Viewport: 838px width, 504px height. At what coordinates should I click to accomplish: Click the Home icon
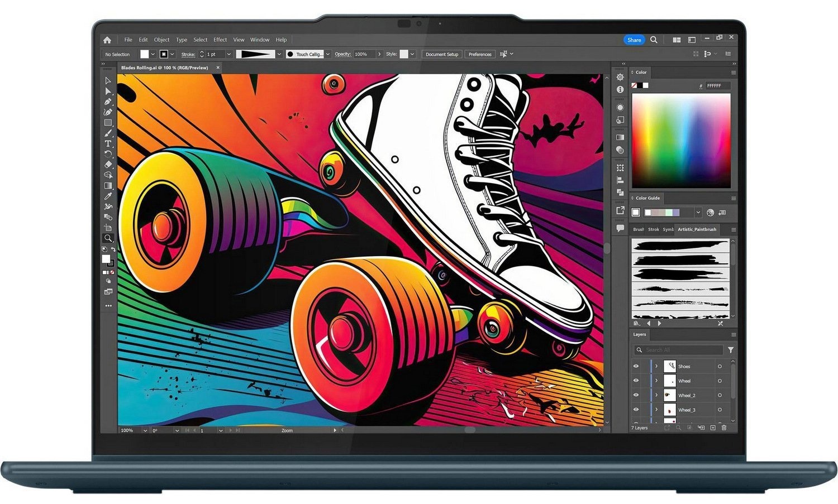pyautogui.click(x=107, y=40)
